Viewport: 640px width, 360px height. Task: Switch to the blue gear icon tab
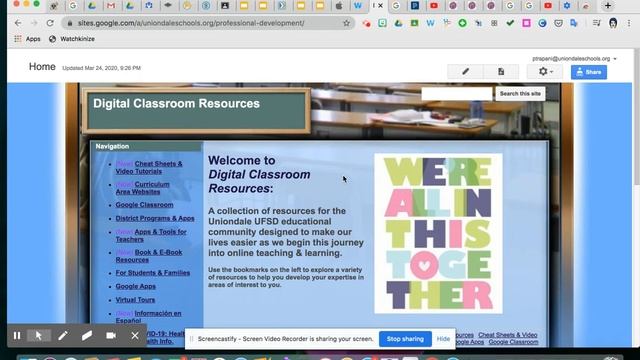point(567,6)
